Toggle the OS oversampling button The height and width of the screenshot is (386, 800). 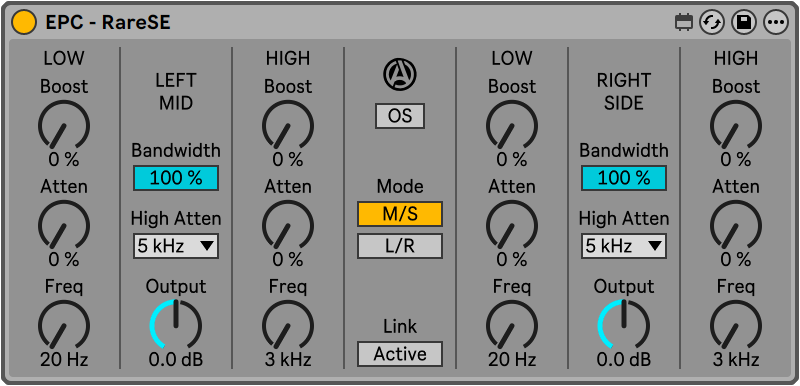pos(399,116)
